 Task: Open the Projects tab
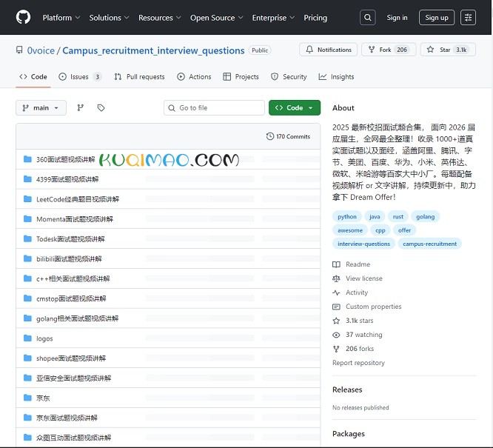(x=241, y=77)
